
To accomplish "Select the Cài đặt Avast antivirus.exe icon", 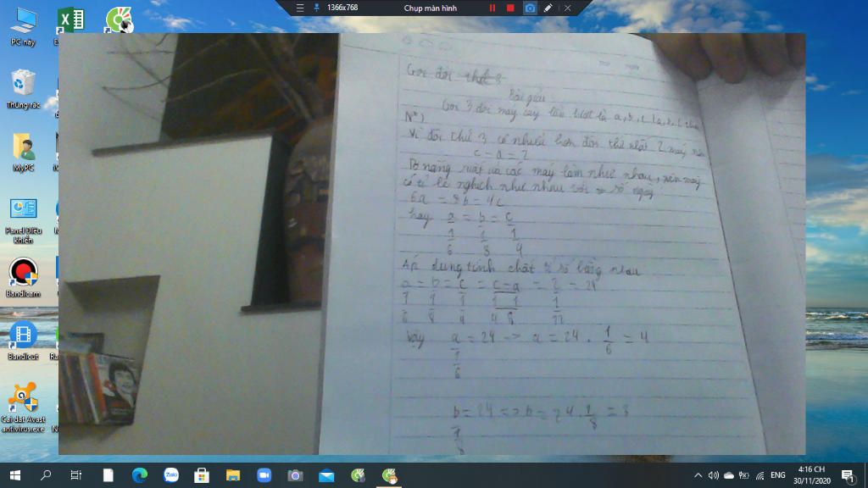I will [x=23, y=408].
